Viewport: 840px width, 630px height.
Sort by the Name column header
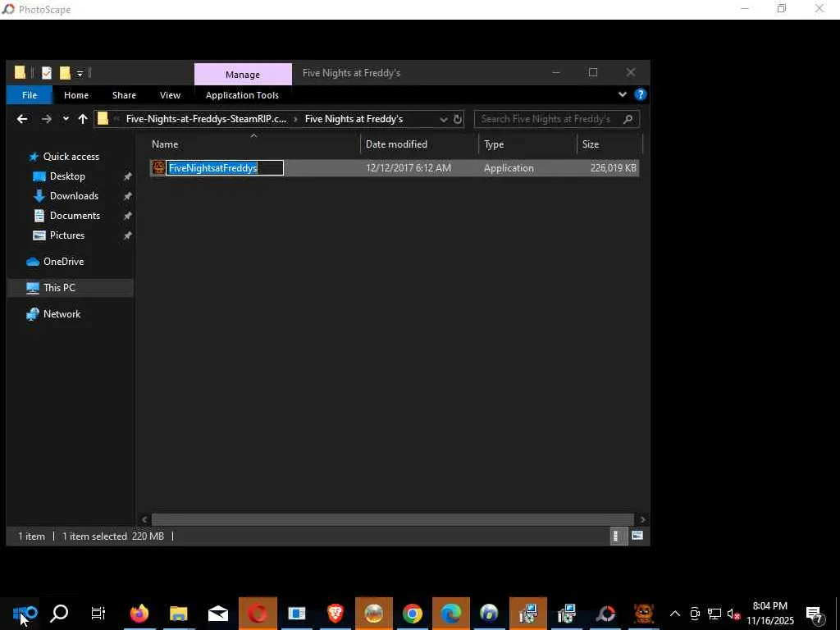253,144
